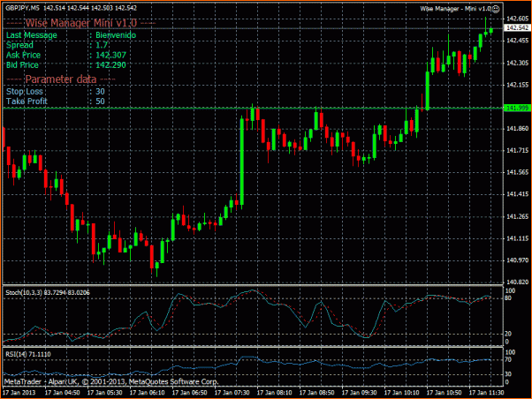Click the '17 Jan 04:50' time axis label
The height and width of the screenshot is (399, 532).
click(63, 393)
